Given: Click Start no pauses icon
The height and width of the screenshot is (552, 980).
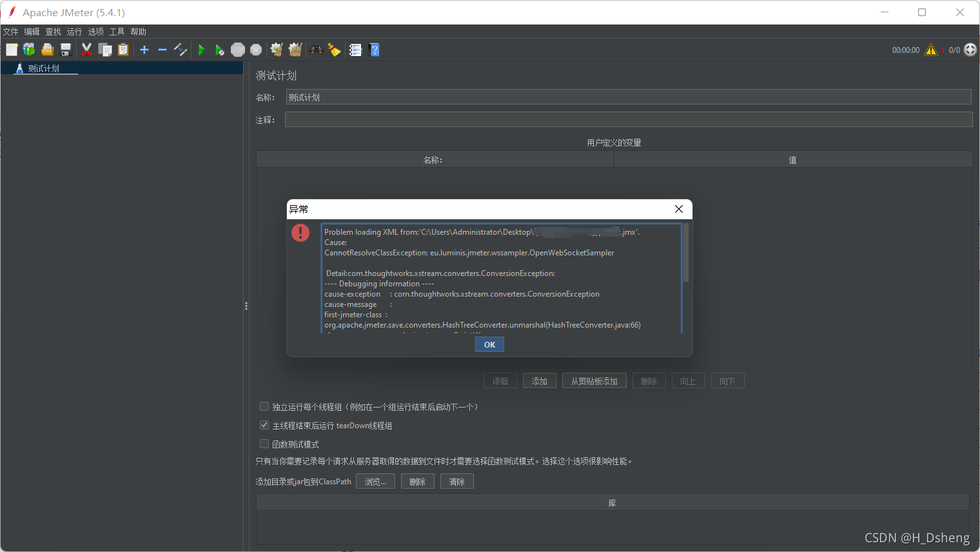Looking at the screenshot, I should click(219, 50).
